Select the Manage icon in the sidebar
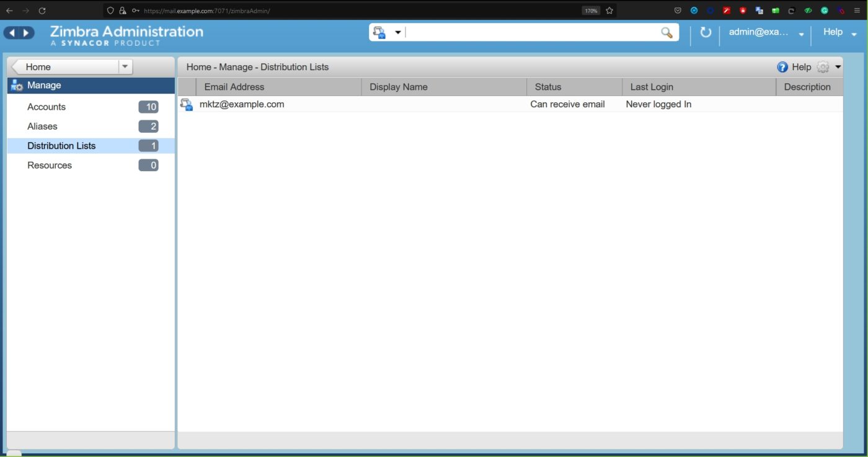868x457 pixels. [x=16, y=85]
